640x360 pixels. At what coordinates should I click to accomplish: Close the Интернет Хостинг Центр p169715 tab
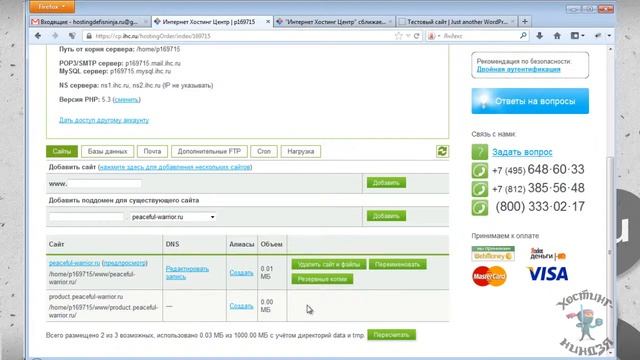(268, 22)
